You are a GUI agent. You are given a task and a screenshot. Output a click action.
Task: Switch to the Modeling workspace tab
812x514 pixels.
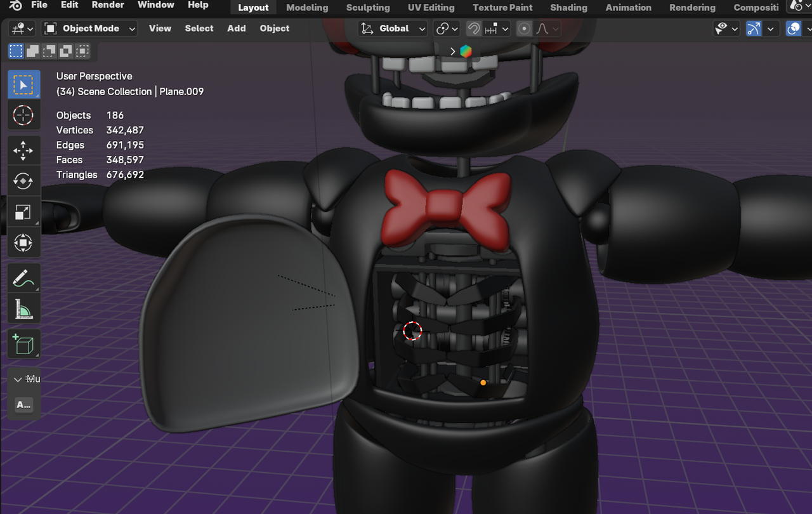(x=307, y=8)
